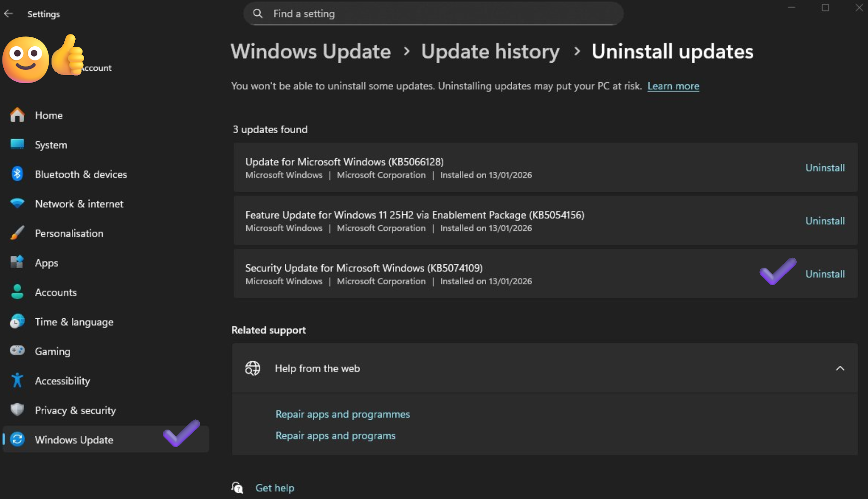Select the Gaming controller icon
This screenshot has width=868, height=499.
pyautogui.click(x=17, y=351)
